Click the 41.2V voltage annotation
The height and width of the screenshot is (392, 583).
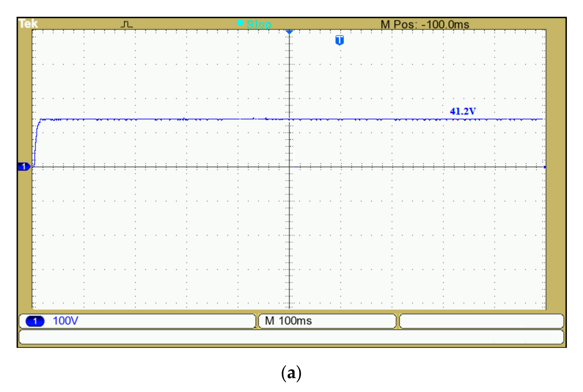(x=463, y=111)
